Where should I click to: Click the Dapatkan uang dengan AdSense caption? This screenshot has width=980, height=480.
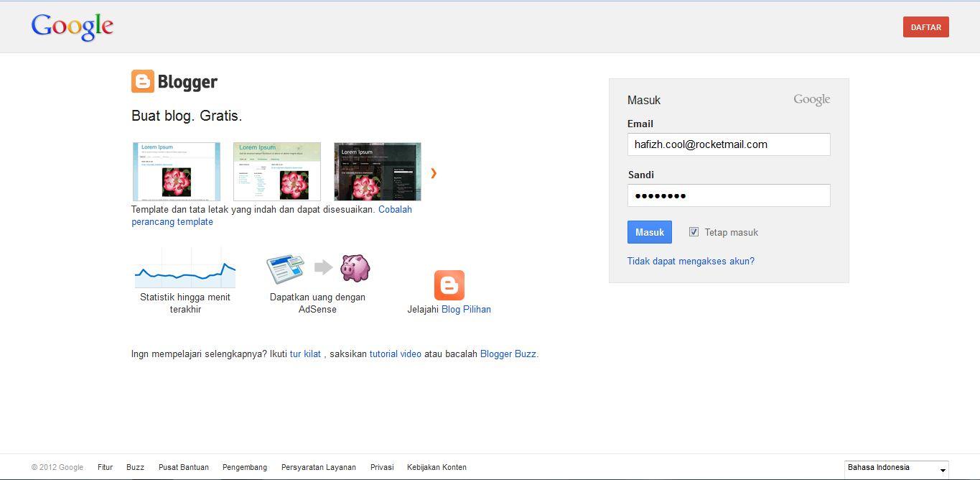[317, 303]
